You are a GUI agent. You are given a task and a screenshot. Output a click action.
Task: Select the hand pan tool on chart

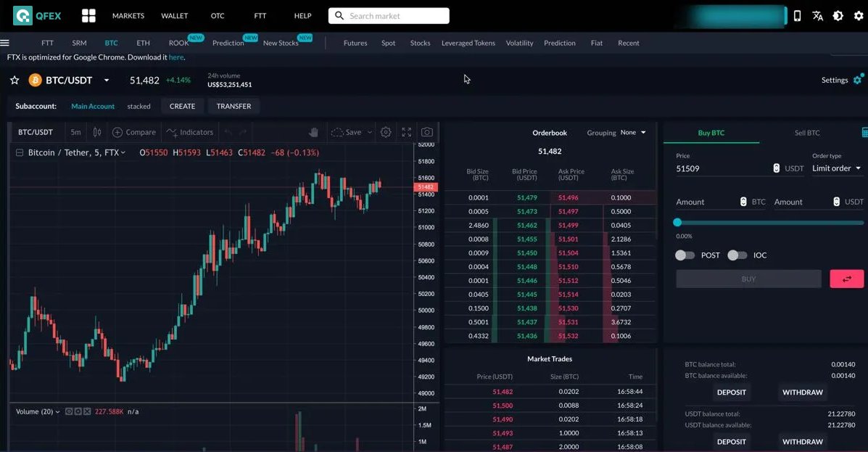[313, 132]
